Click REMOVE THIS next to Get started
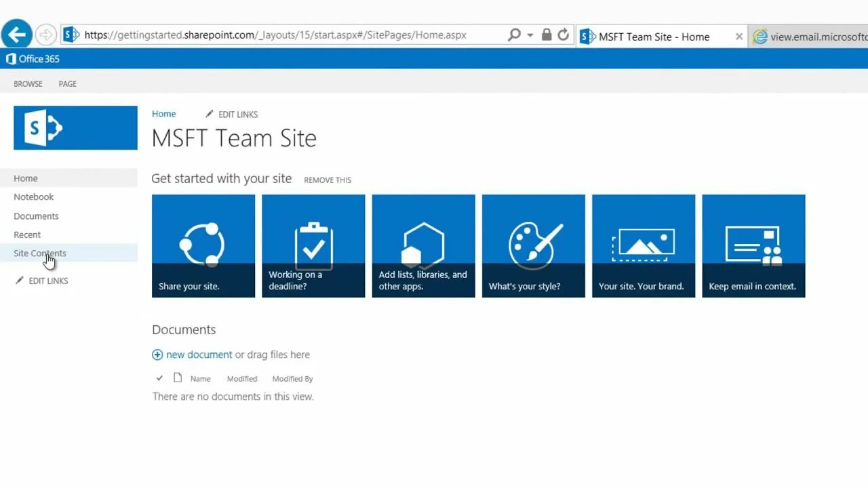The image size is (868, 488). (x=328, y=180)
